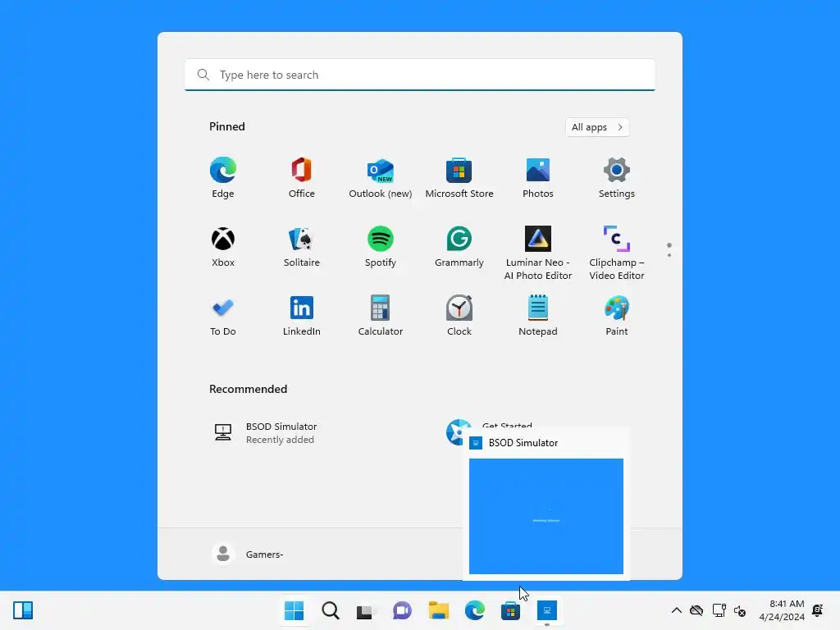Open the Grammarly app

coord(459,247)
